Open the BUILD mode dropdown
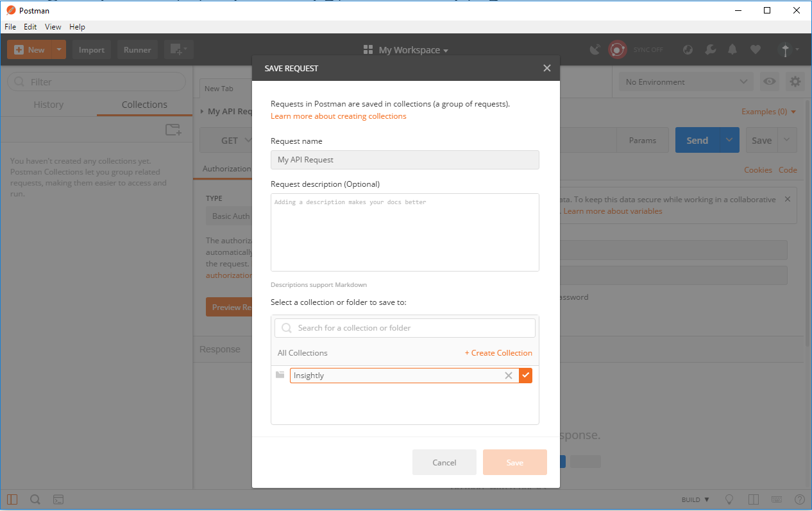 (695, 499)
